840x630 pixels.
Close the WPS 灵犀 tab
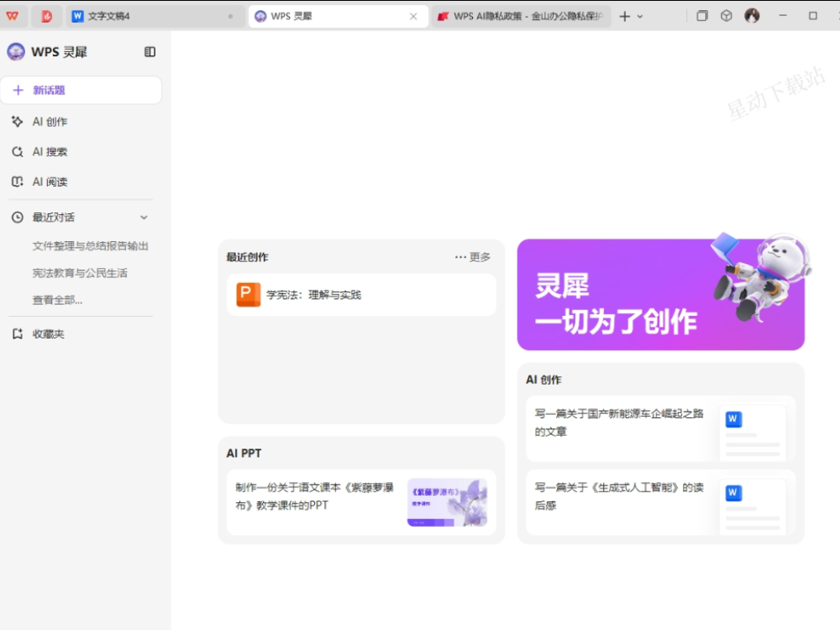pyautogui.click(x=413, y=17)
